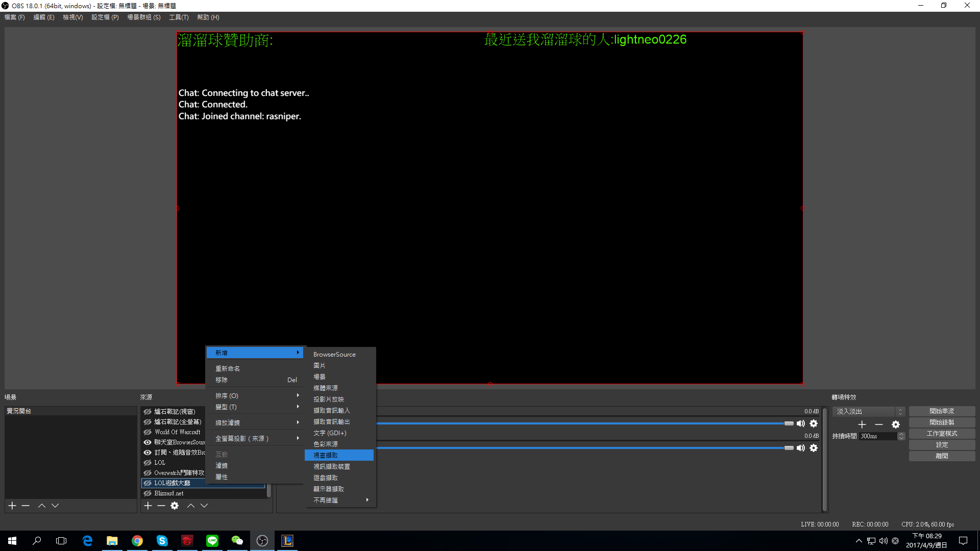980x551 pixels.
Task: Drag the audio mixer volume slider
Action: coord(786,424)
